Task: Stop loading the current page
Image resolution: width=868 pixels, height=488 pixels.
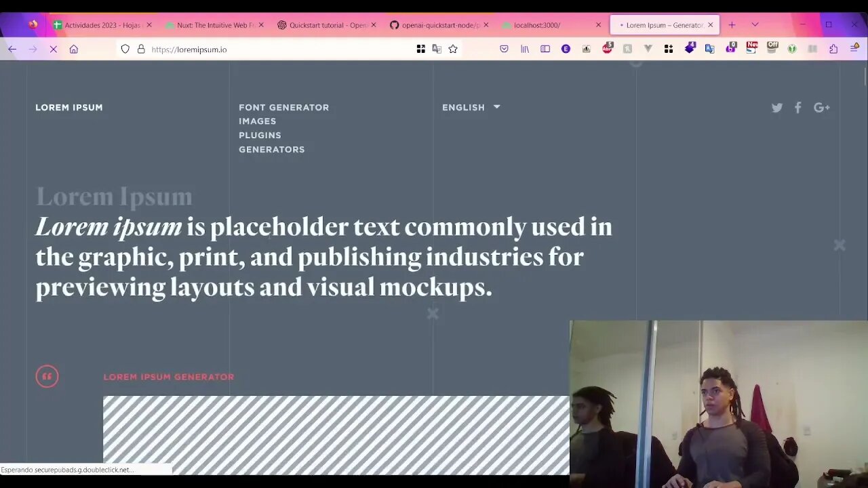Action: 53,49
